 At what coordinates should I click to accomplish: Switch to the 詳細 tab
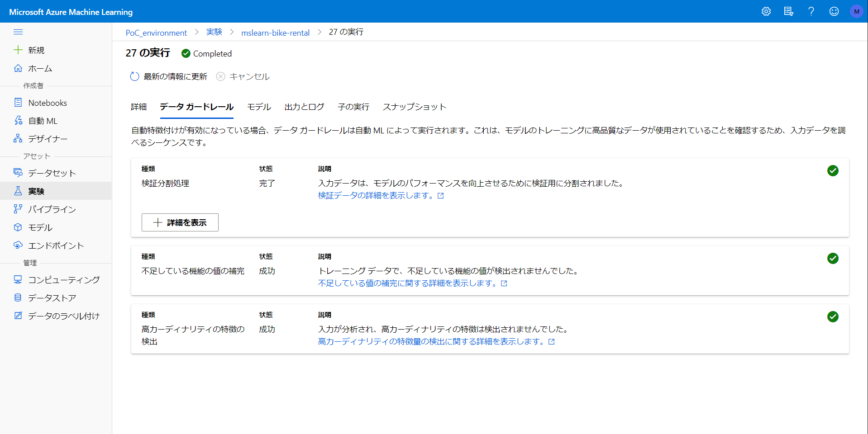pos(139,107)
